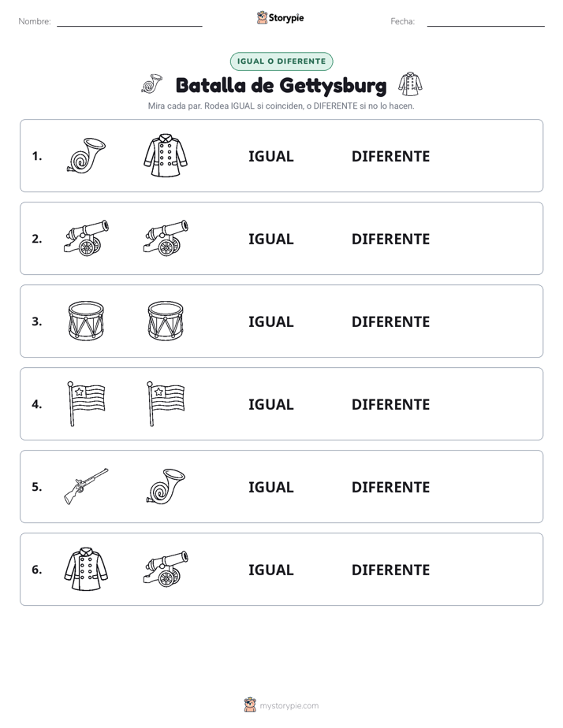Select the cannon icon in row 6

click(x=166, y=569)
